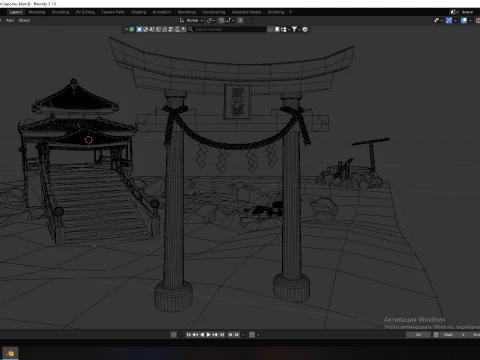The image size is (480, 360).
Task: Jump to the timeline start frame
Action: coord(189,334)
